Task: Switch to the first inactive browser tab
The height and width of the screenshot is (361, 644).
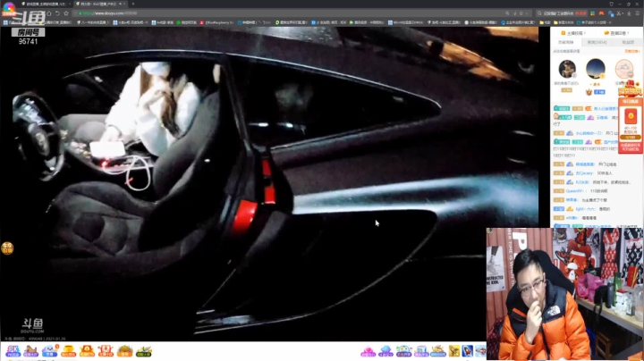Action: click(x=46, y=4)
